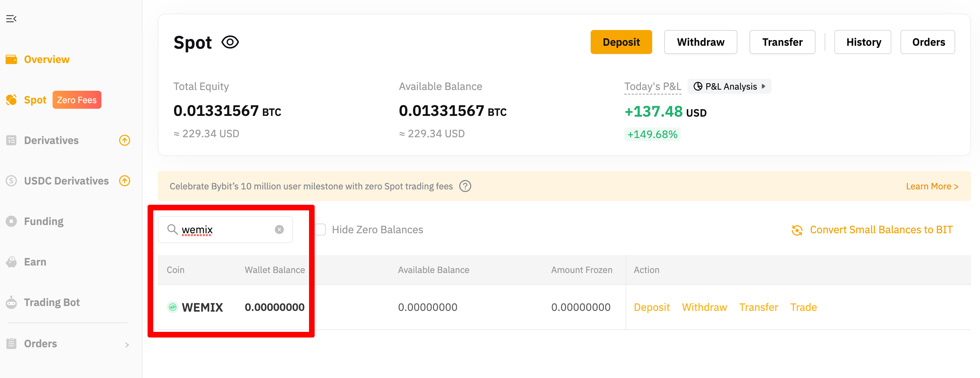Viewport: 980px width, 378px height.
Task: Go to USDC Derivatives account
Action: click(x=66, y=181)
